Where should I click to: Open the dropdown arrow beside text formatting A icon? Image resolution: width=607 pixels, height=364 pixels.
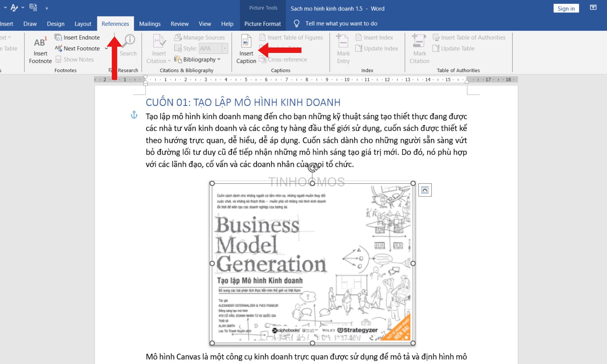point(23,7)
